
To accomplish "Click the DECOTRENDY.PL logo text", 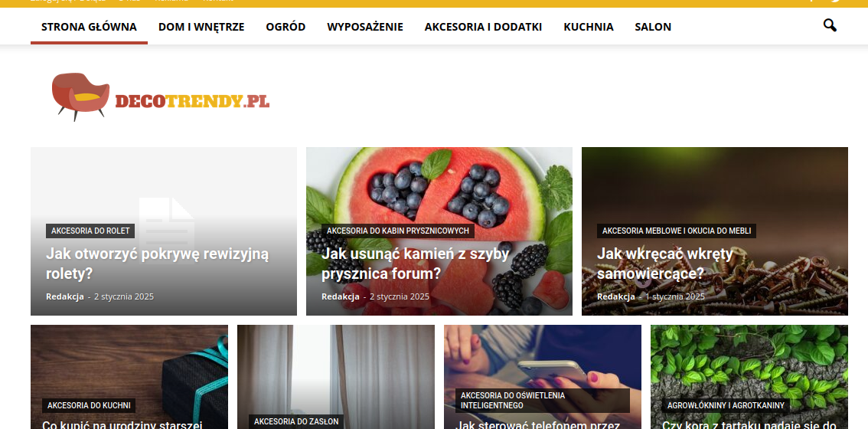I will pos(192,101).
